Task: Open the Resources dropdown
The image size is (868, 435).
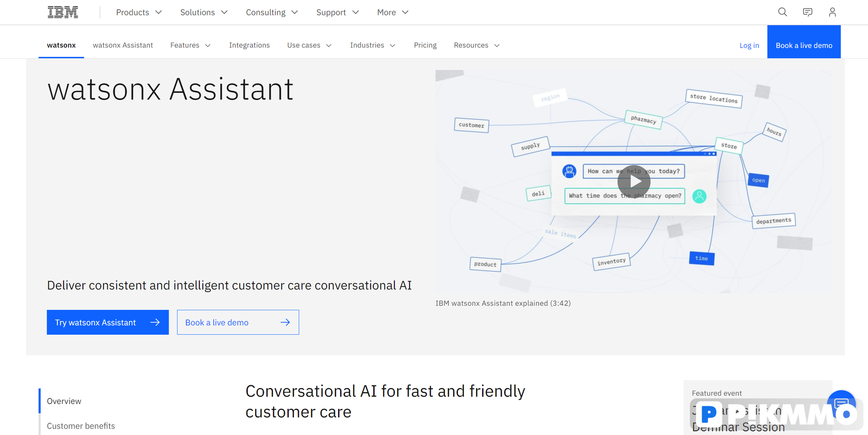Action: [476, 45]
